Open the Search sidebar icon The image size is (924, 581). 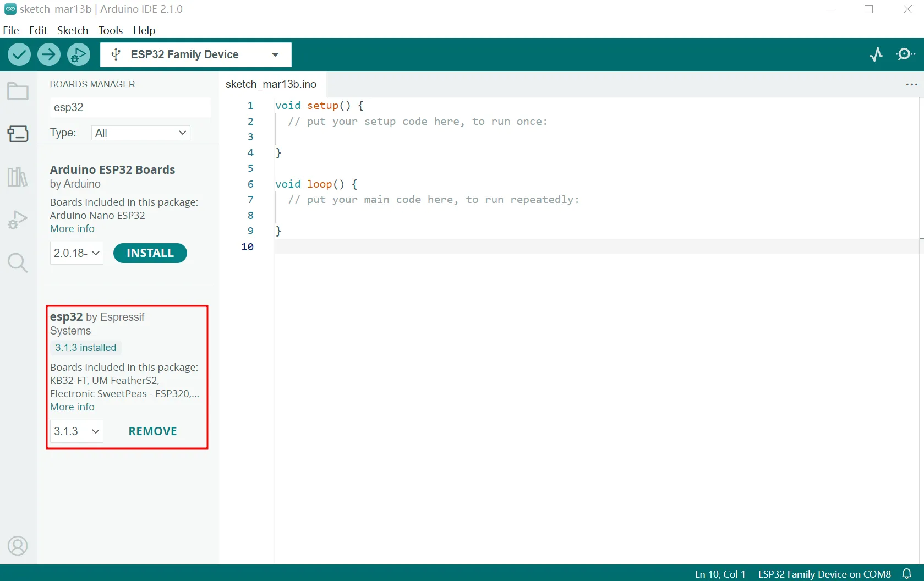pyautogui.click(x=18, y=263)
